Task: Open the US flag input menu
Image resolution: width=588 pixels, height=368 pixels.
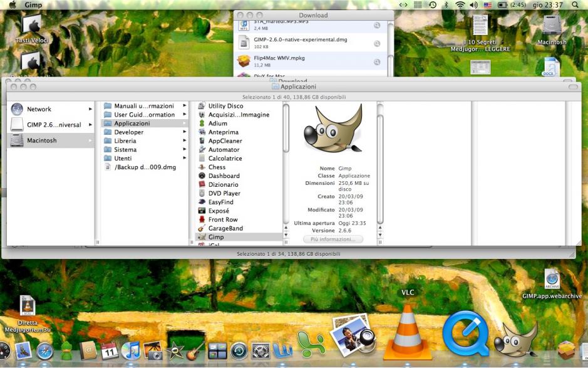Action: click(488, 5)
